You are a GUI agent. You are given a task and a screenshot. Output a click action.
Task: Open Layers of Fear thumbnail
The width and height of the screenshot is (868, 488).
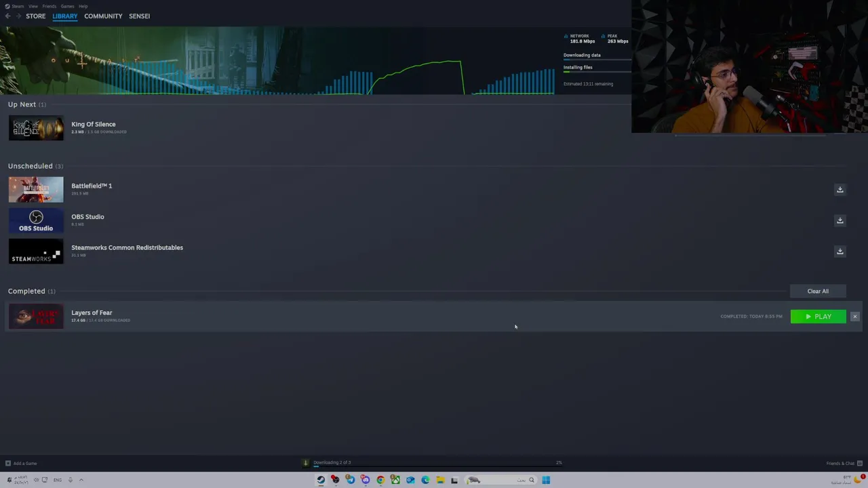[36, 317]
